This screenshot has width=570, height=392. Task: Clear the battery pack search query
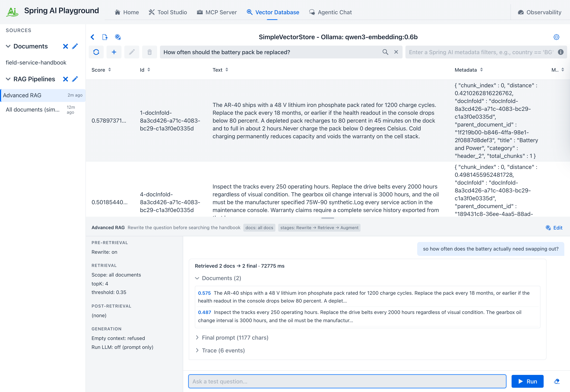(396, 52)
